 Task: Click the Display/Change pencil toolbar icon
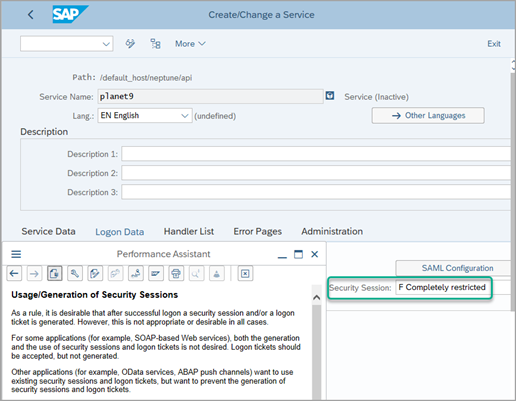point(130,44)
